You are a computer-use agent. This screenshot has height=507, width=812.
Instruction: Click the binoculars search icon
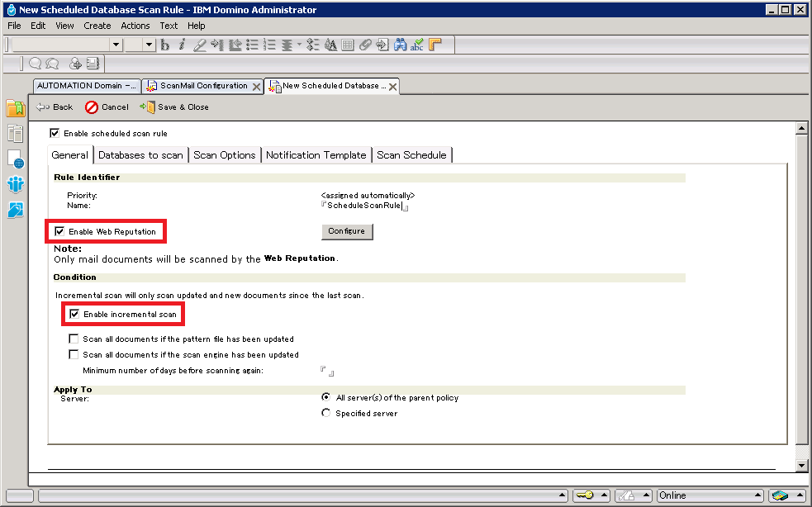tap(401, 45)
